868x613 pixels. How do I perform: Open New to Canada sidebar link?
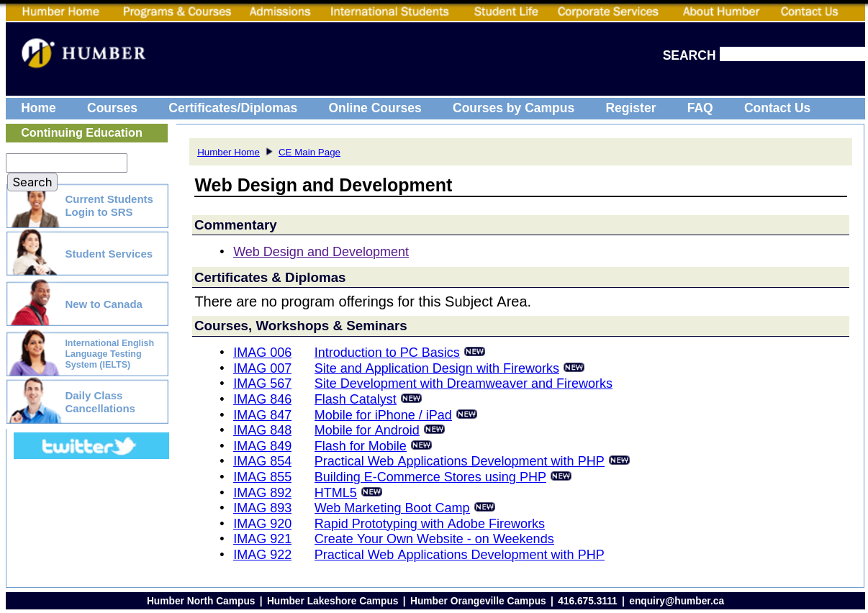[104, 304]
